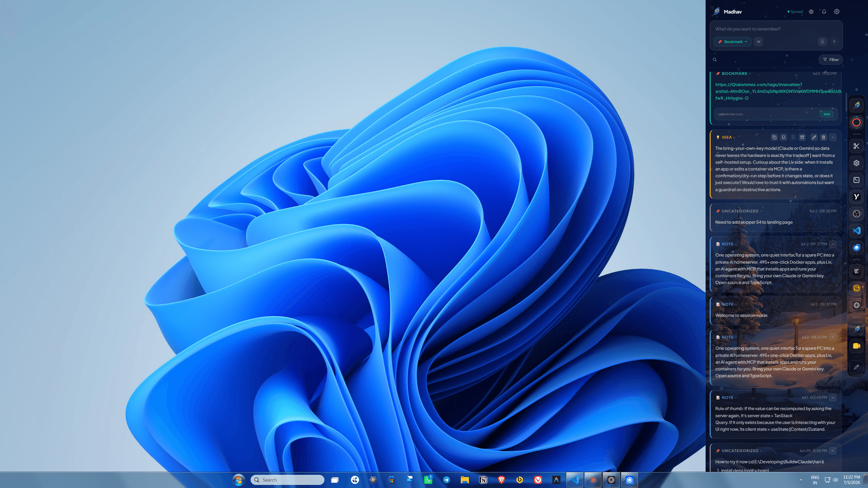Collapse the NOTE dated Jul 1 03:43 PM
868x488 pixels.
pos(833,398)
